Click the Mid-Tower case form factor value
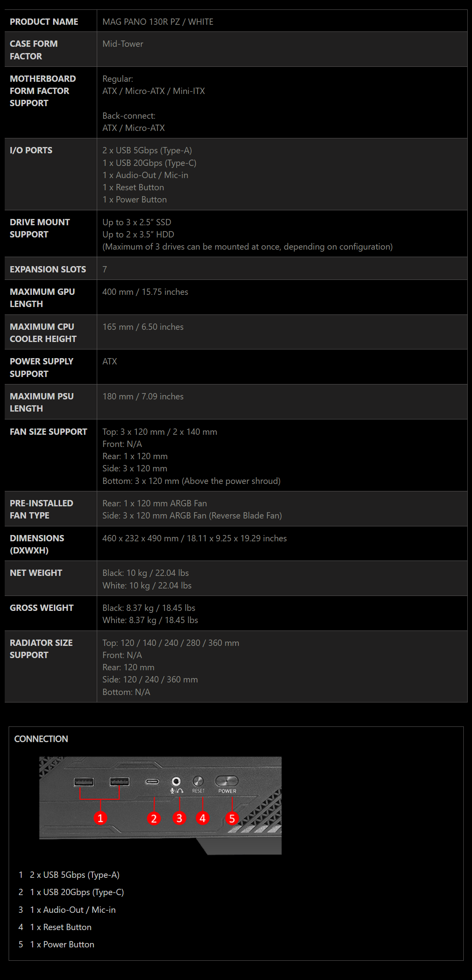This screenshot has width=472, height=980. pos(123,44)
